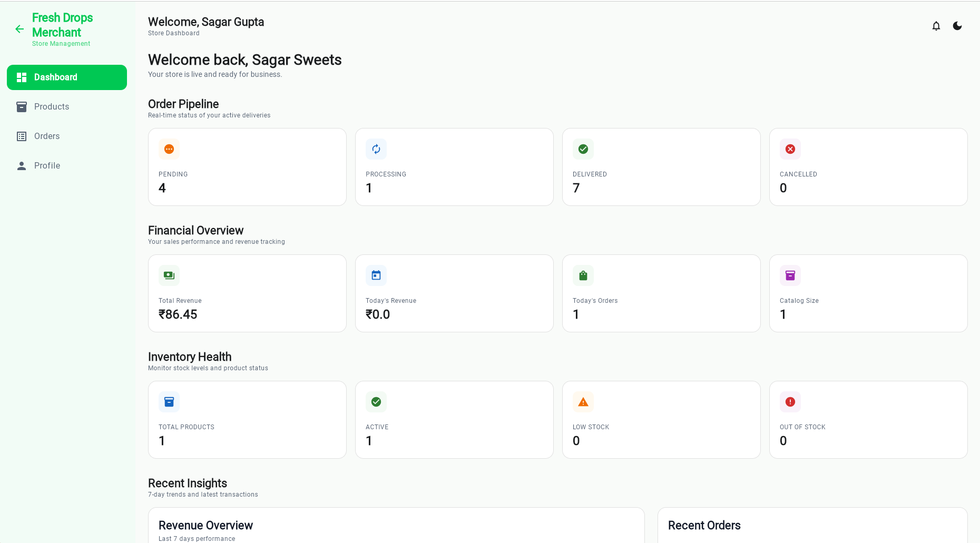Viewport: 980px width, 543px height.
Task: Click the green Active checkmark icon
Action: pos(376,402)
